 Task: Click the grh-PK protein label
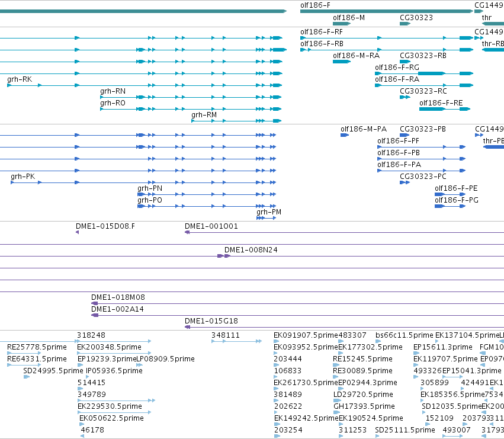(23, 177)
